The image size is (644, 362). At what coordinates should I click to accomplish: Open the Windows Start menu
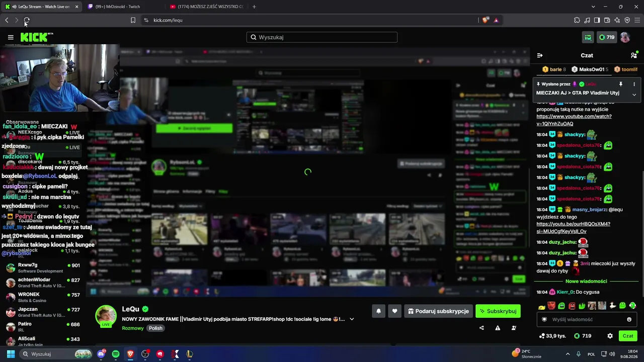coord(11,354)
